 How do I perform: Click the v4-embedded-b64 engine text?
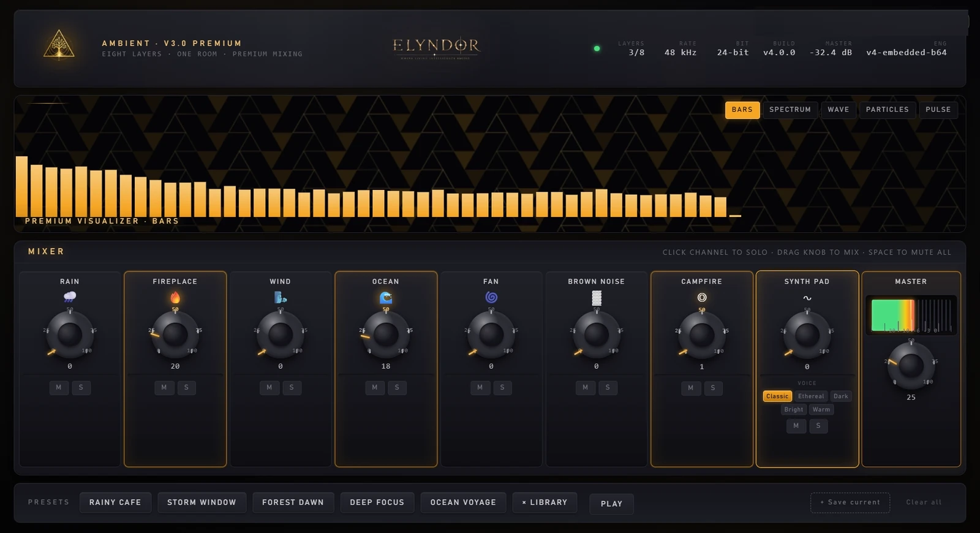point(907,53)
